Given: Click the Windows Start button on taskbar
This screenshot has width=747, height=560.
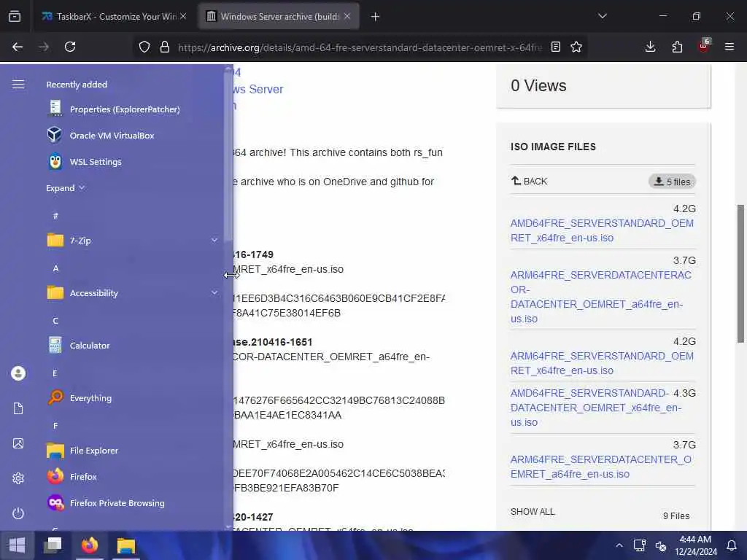Looking at the screenshot, I should 18,545.
